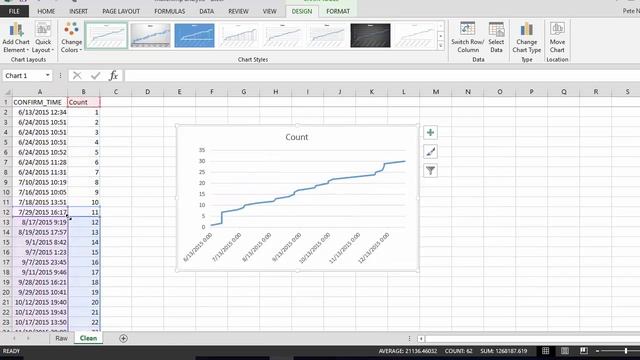Select the dark black chart style thumbnail

click(x=370, y=36)
